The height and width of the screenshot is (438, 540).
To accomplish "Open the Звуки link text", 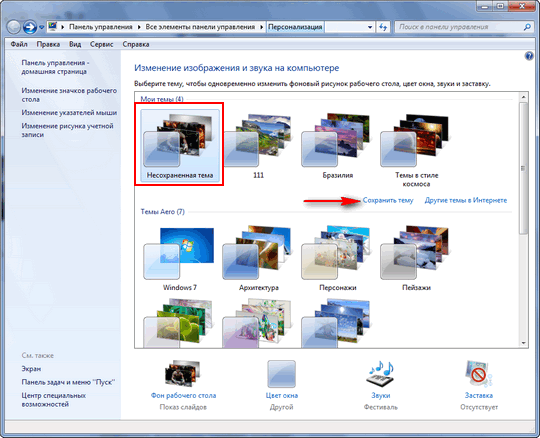I will tap(381, 396).
